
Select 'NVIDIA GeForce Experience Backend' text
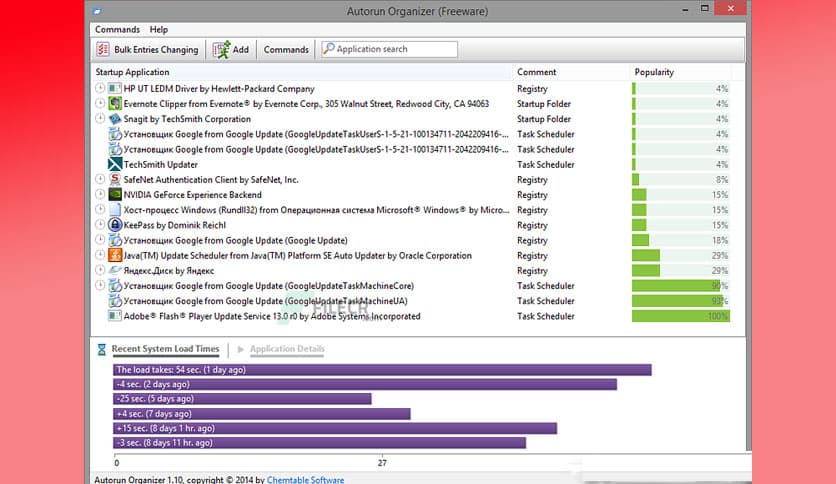tap(192, 195)
